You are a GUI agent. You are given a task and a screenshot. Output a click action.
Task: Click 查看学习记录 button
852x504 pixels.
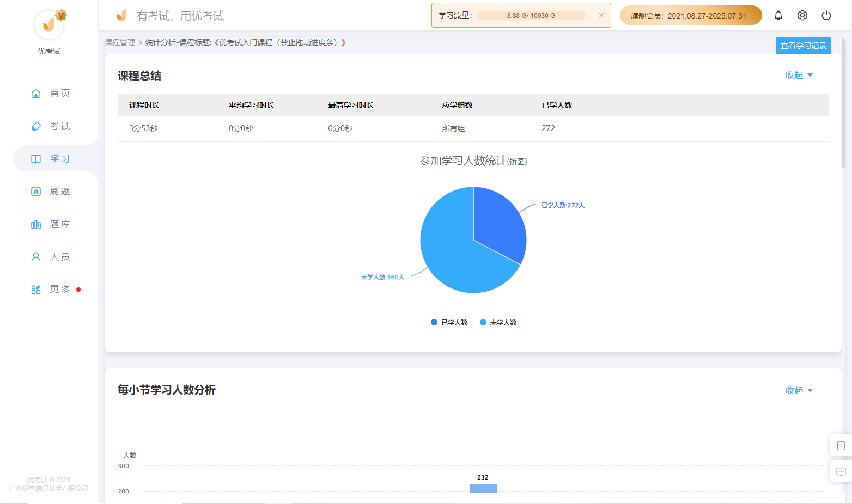[x=804, y=46]
